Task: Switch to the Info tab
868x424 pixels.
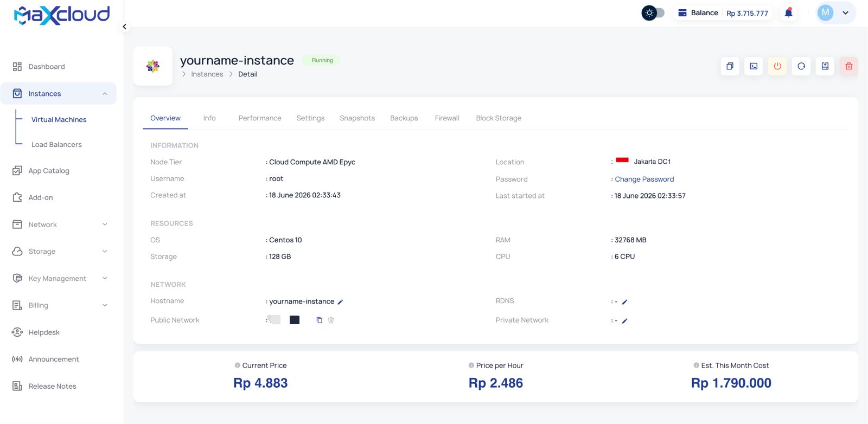Action: tap(209, 118)
